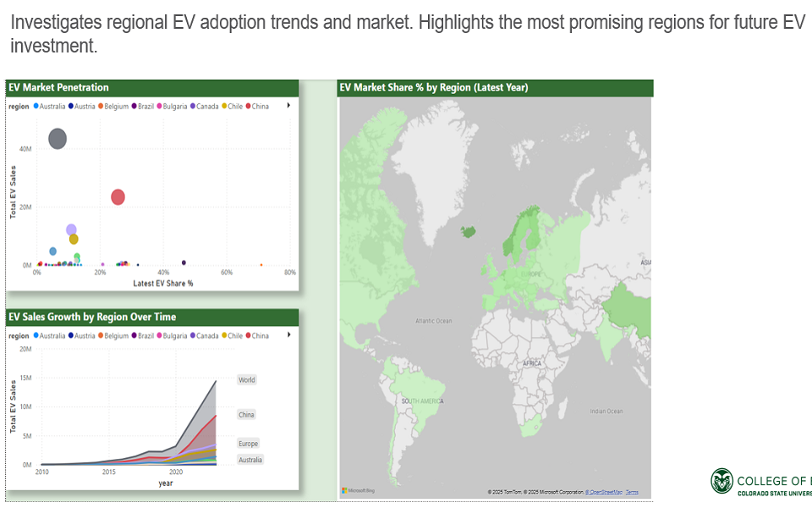Viewport: 812px width, 508px height.
Task: Select Canada in the EV Market Penetration legend
Action: [205, 107]
